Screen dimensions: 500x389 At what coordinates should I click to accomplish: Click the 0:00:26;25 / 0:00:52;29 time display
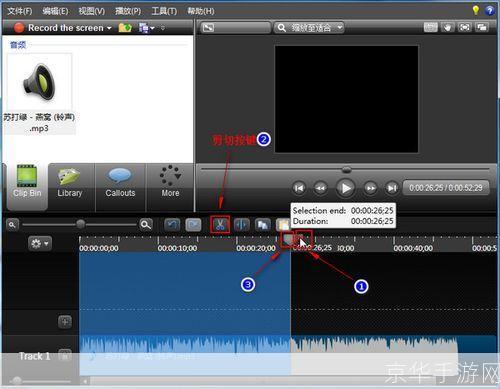tap(446, 188)
